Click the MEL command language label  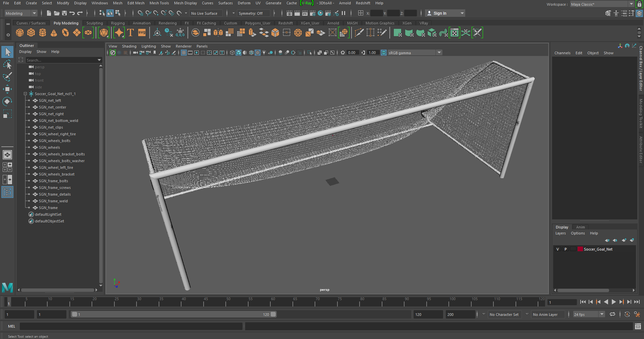(11, 326)
